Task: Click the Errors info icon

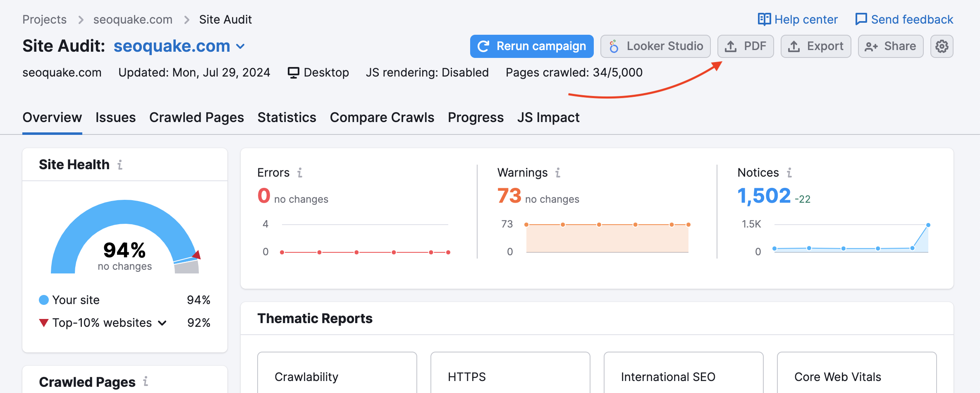Action: click(300, 173)
